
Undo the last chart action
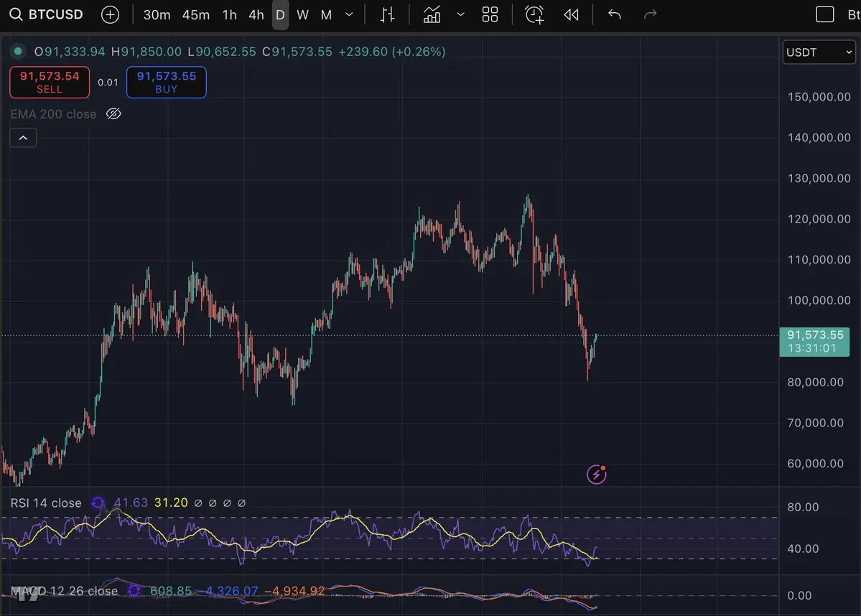pos(615,15)
